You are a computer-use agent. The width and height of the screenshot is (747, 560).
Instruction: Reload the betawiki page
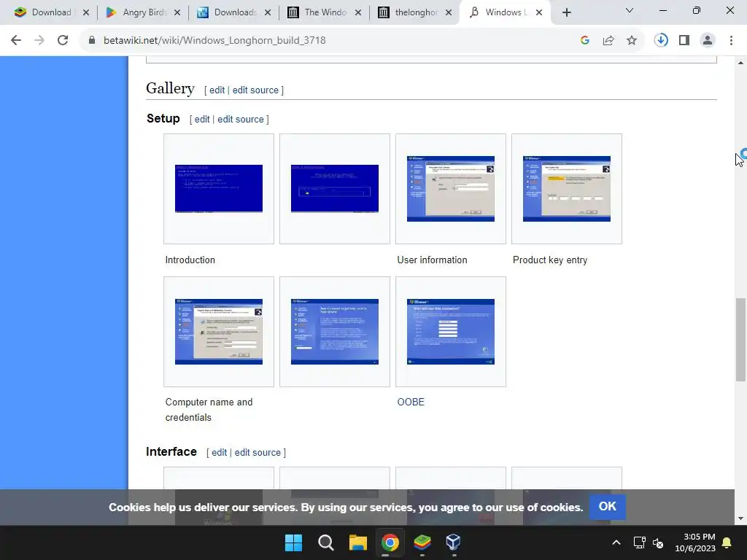(63, 41)
